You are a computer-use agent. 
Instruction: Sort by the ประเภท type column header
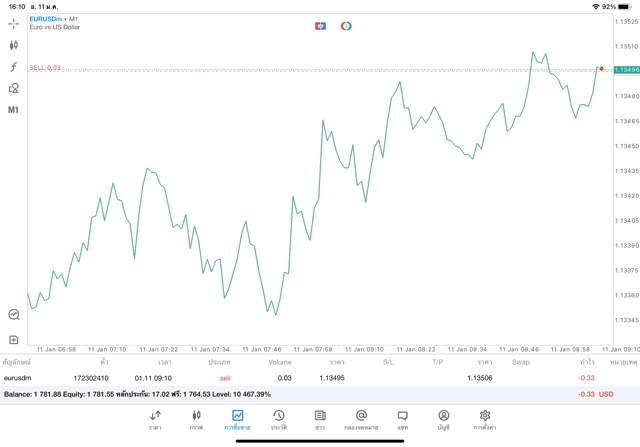click(219, 362)
